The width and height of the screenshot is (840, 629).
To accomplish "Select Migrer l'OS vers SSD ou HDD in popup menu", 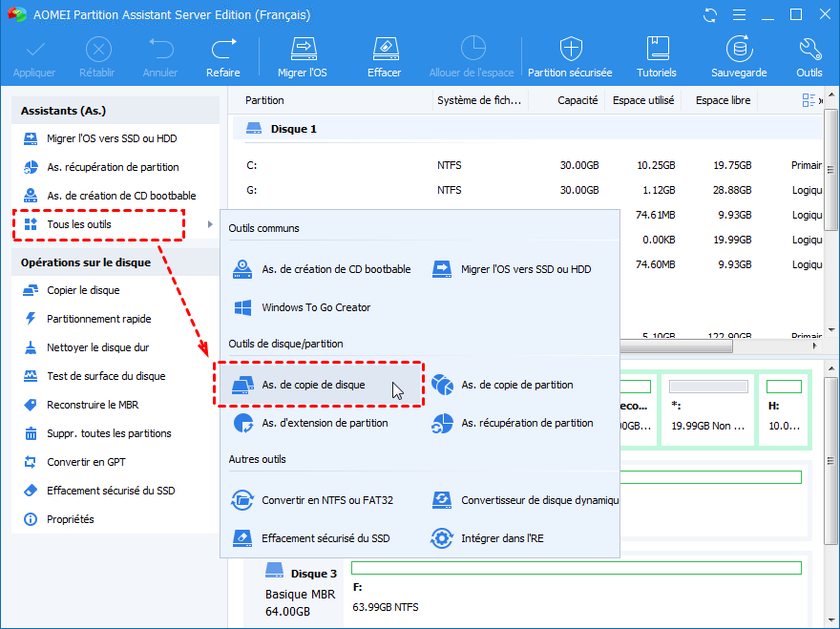I will [x=513, y=269].
